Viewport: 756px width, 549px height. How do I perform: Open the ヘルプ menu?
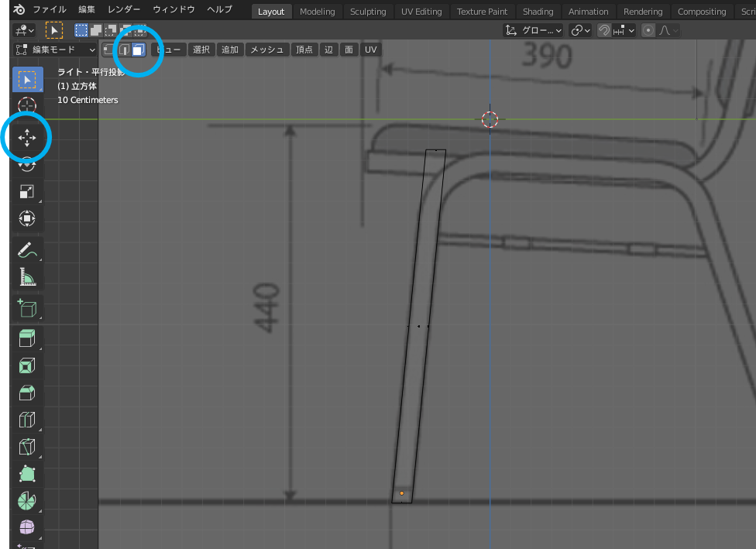tap(219, 9)
